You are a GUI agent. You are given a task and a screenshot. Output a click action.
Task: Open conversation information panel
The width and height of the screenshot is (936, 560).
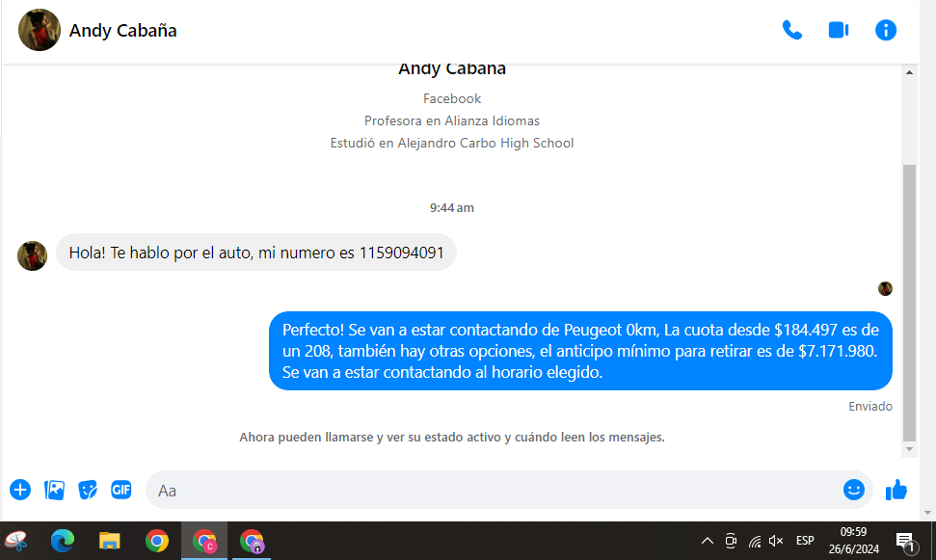click(886, 30)
